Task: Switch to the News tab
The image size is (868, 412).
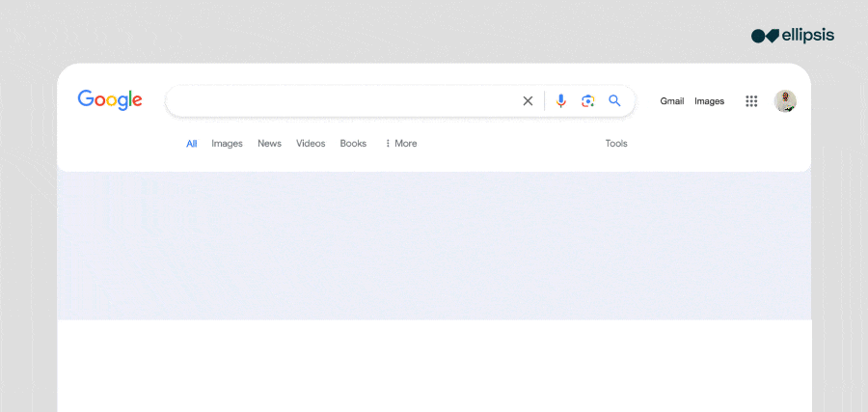Action: [x=269, y=144]
